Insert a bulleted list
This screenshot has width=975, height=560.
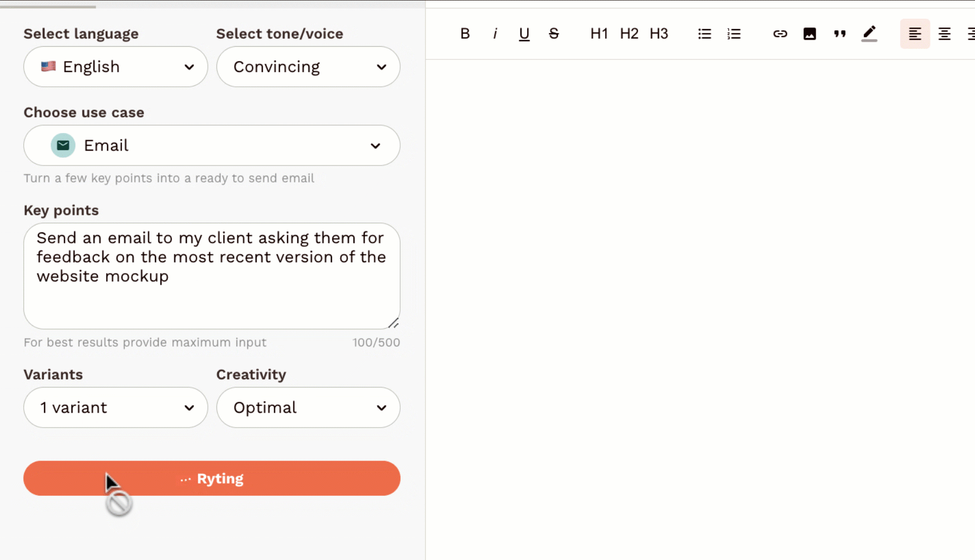(x=705, y=34)
